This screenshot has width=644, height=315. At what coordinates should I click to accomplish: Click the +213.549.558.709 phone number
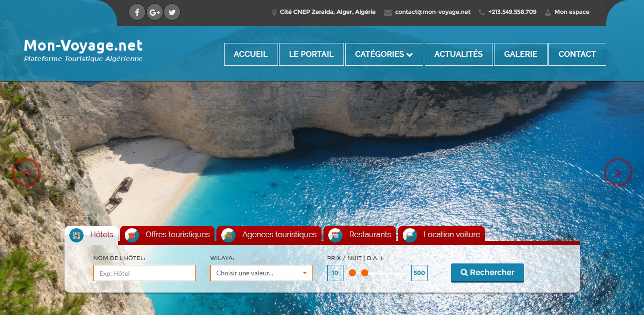click(512, 12)
